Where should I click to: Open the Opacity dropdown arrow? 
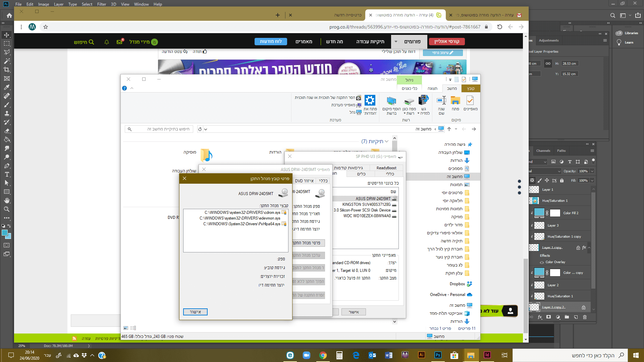click(592, 171)
